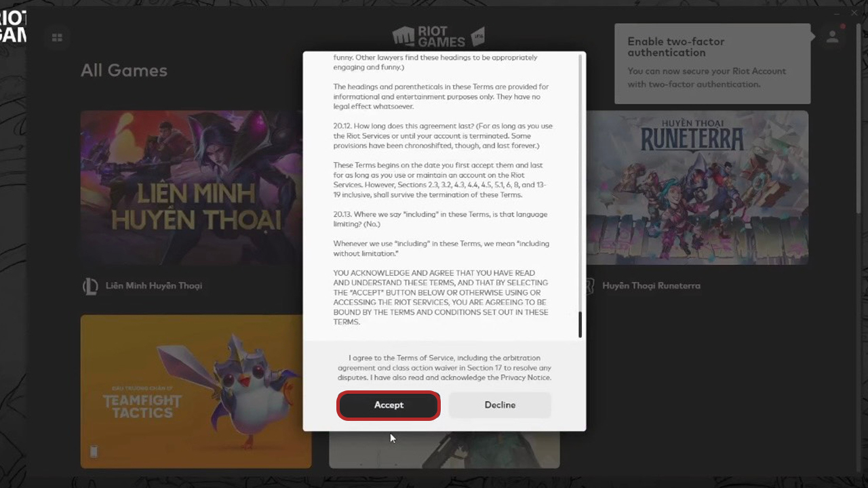Image resolution: width=868 pixels, height=488 pixels.
Task: Close the Riot Client window
Action: click(x=854, y=13)
